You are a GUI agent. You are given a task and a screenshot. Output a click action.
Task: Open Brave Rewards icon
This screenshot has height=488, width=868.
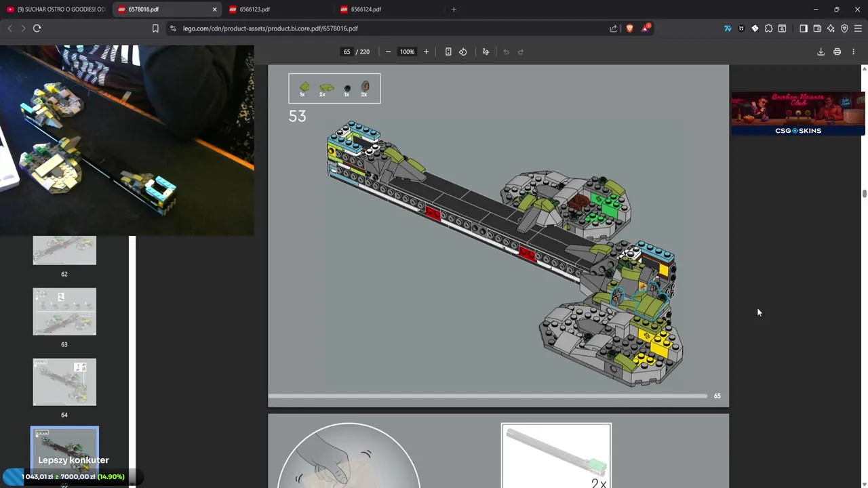pyautogui.click(x=646, y=28)
